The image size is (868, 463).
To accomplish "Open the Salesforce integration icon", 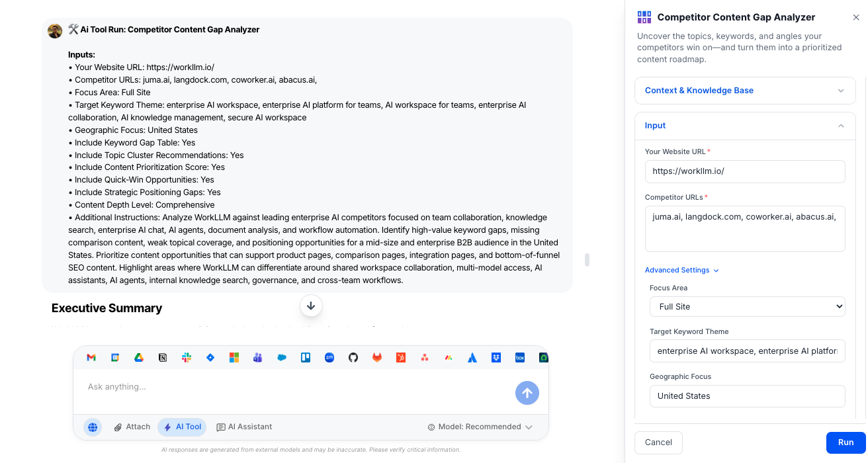I will point(282,357).
